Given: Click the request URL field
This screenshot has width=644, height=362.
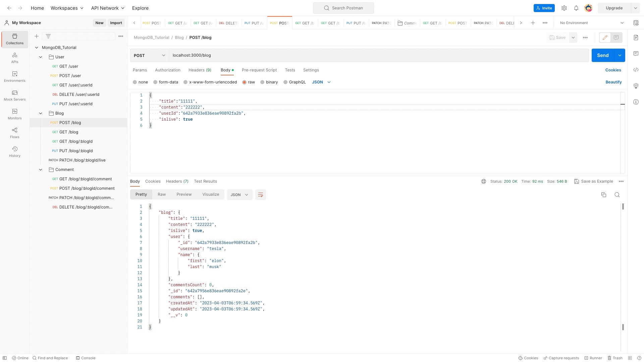Looking at the screenshot, I should tap(379, 55).
